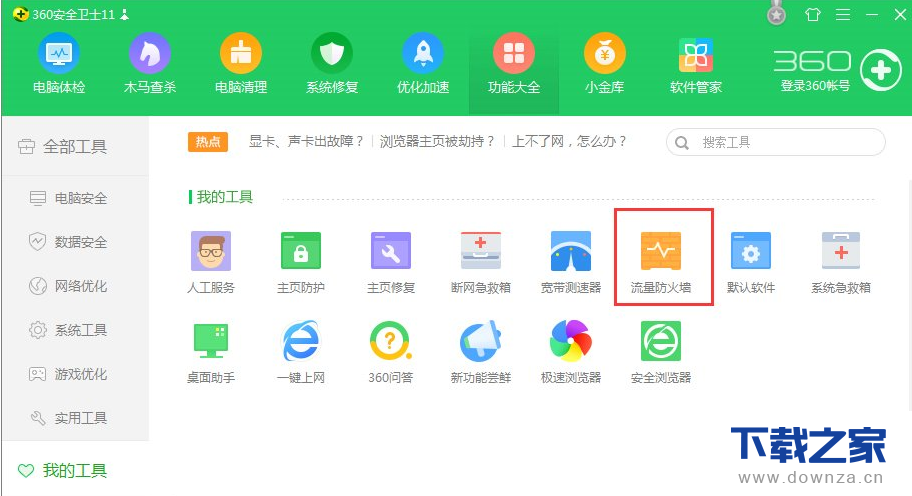Open 木马查杀 scan module
912x496 pixels.
(149, 64)
